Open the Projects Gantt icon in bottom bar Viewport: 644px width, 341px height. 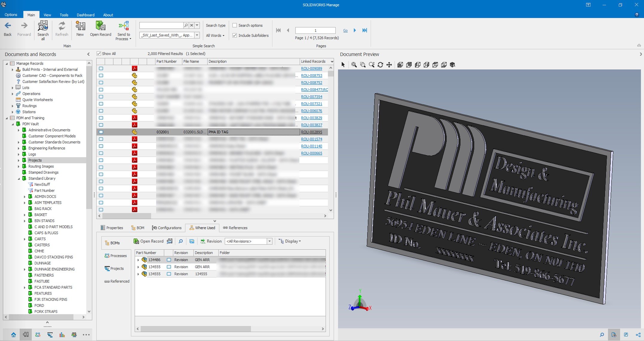pyautogui.click(x=50, y=335)
